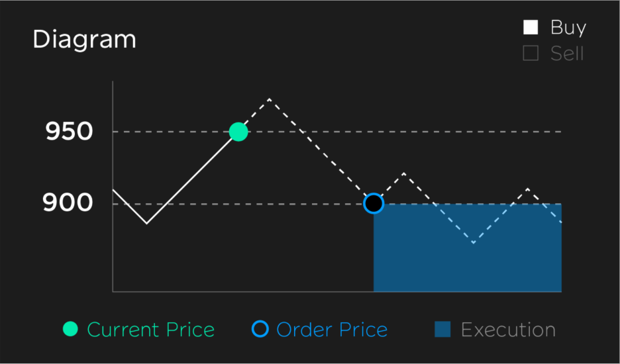Enable the Buy checkbox
This screenshot has height=364, width=620.
pyautogui.click(x=531, y=27)
